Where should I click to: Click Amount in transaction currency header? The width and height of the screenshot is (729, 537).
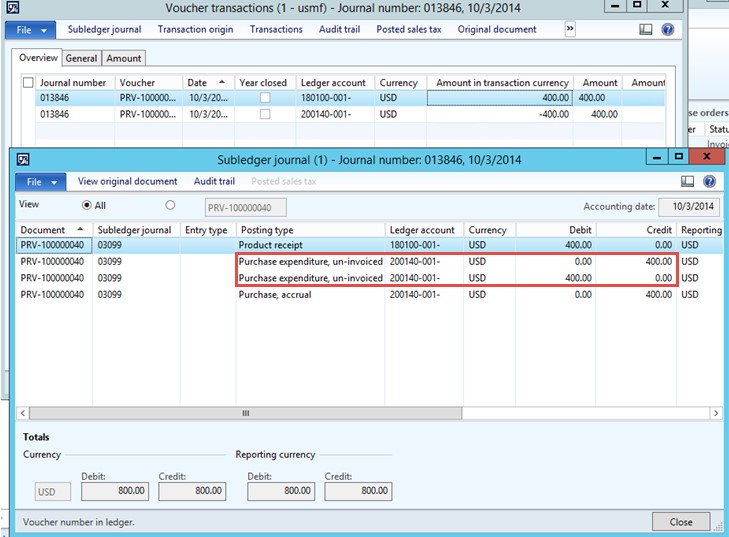click(500, 83)
